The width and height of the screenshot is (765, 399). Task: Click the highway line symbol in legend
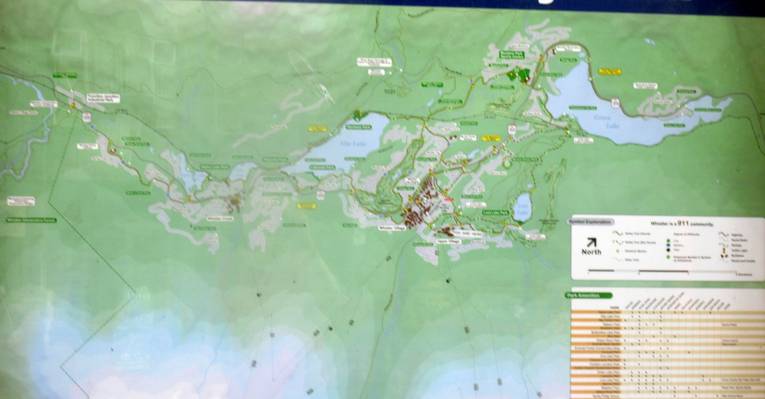724,235
